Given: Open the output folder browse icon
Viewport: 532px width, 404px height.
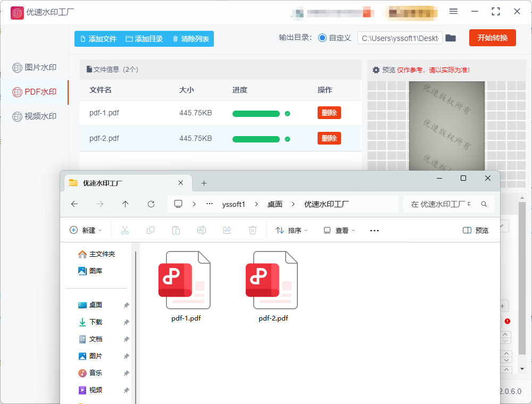Looking at the screenshot, I should (x=450, y=38).
